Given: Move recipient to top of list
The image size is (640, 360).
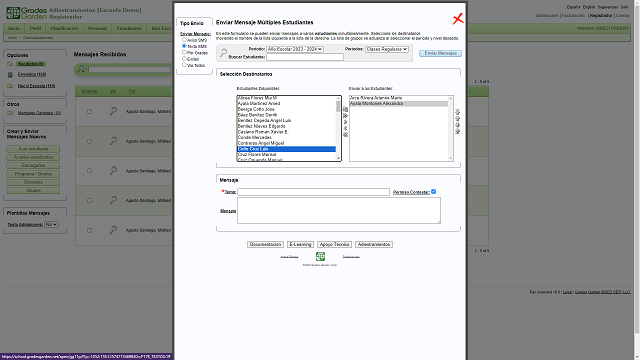Looking at the screenshot, I should [x=458, y=112].
